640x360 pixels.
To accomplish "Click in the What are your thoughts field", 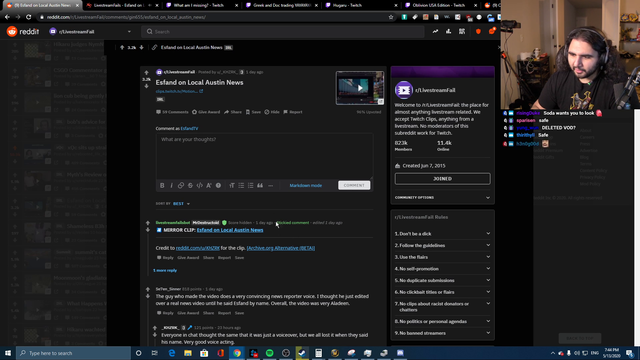I will tap(264, 156).
